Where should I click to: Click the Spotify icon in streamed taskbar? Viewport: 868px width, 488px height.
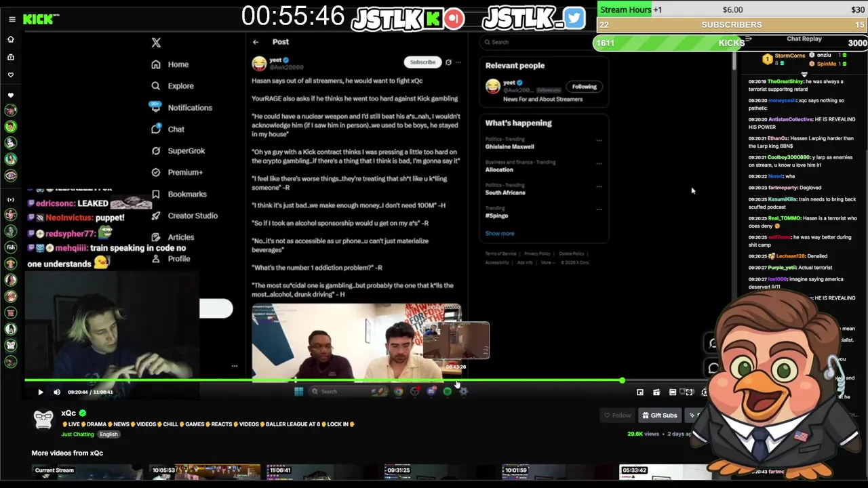[447, 391]
